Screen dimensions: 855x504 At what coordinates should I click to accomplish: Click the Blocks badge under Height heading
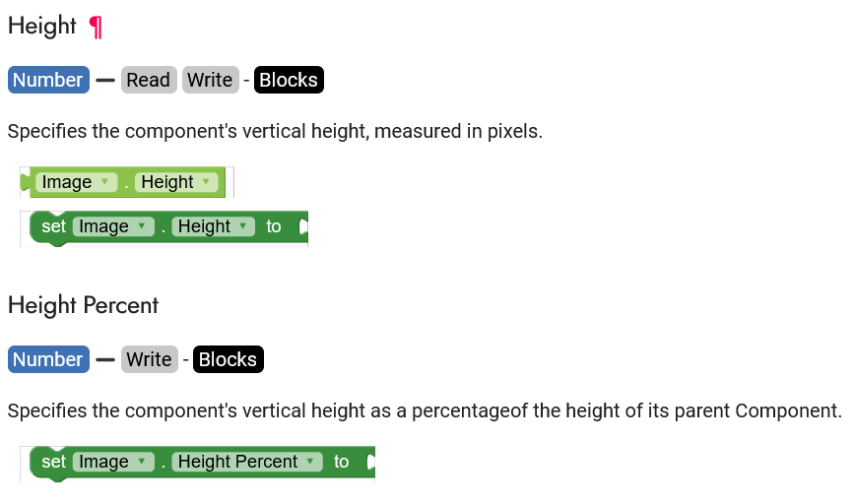coord(289,80)
